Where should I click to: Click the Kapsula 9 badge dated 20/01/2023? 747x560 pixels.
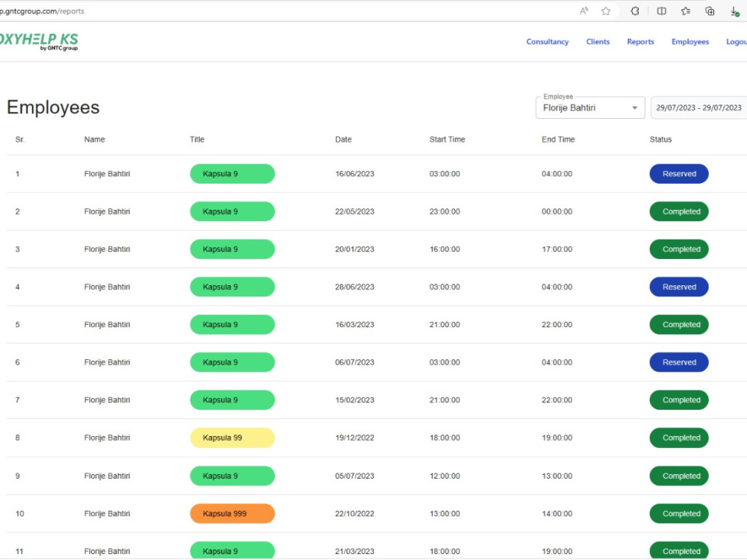pos(232,249)
